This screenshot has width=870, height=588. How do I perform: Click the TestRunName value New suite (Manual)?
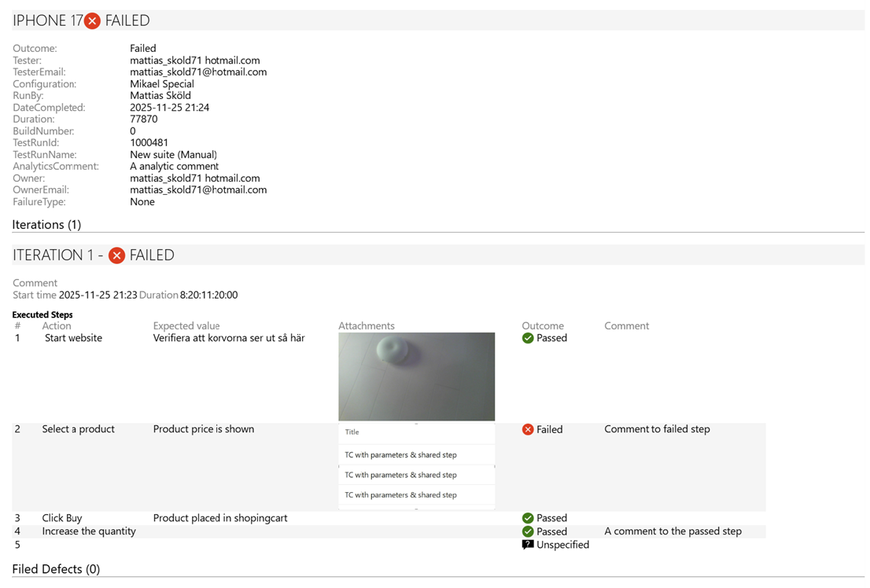click(x=174, y=155)
